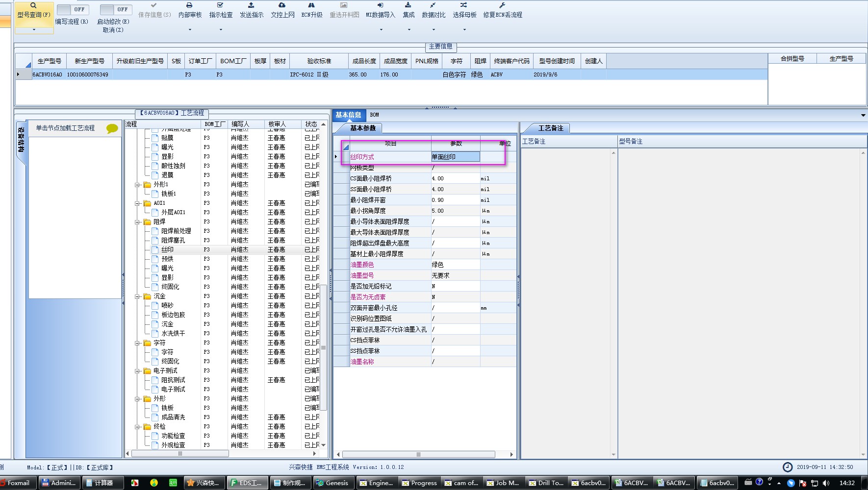Screen dimensions: 868x490
Task: Click the process tree vertical scrollbar thumb
Action: [x=323, y=348]
